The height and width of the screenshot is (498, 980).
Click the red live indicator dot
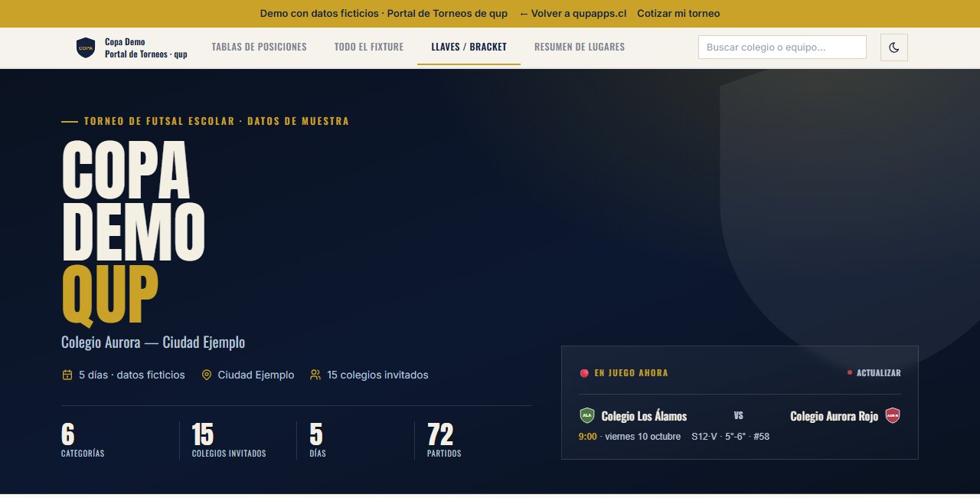(x=584, y=373)
